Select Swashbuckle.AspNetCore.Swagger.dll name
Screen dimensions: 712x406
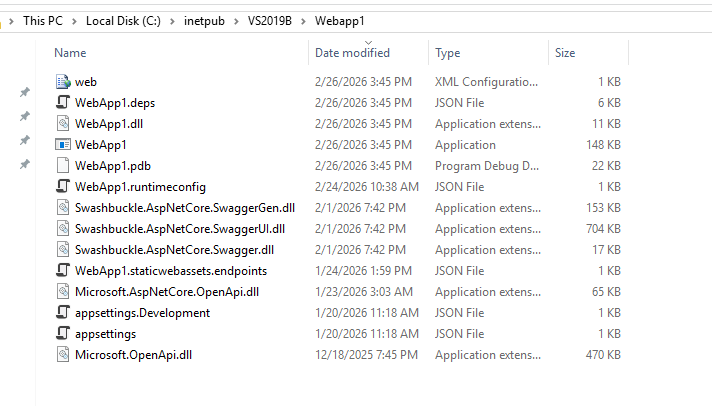pos(174,250)
